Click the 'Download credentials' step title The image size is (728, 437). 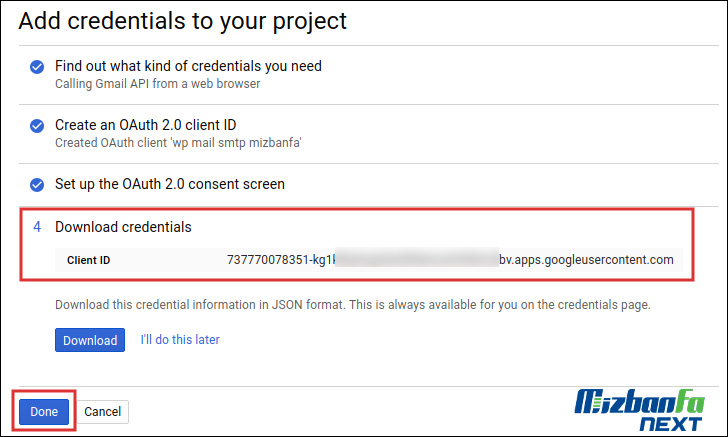click(x=123, y=227)
